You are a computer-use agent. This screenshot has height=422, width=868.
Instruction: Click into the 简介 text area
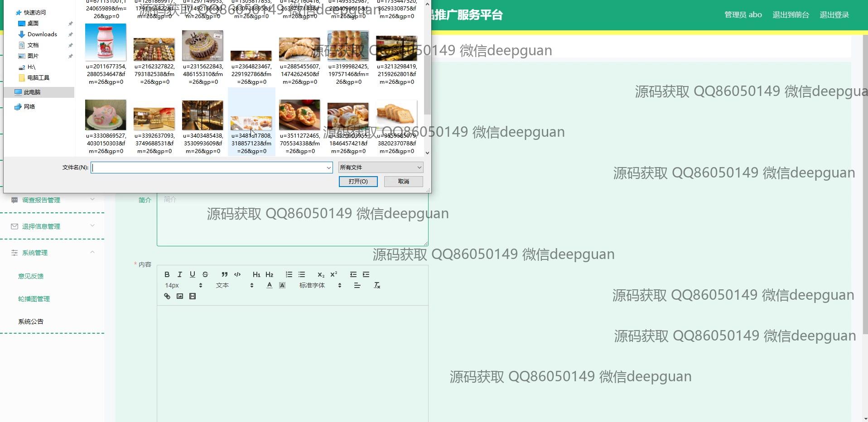(x=293, y=220)
